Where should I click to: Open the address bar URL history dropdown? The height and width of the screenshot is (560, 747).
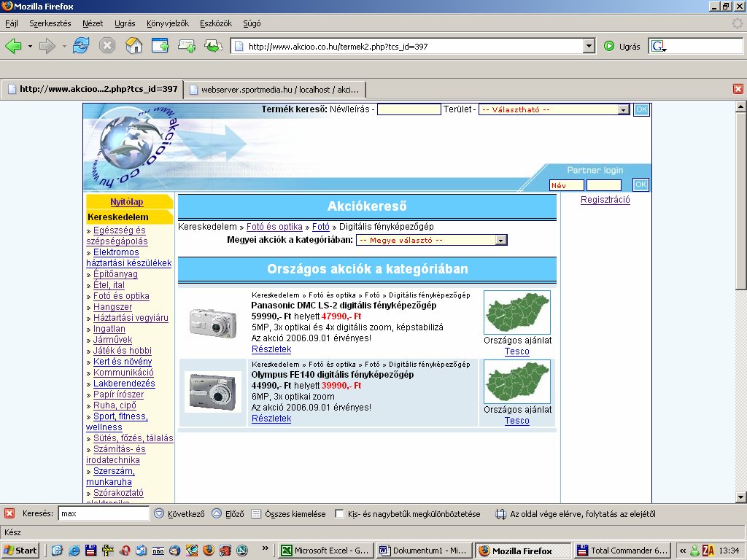pos(589,46)
